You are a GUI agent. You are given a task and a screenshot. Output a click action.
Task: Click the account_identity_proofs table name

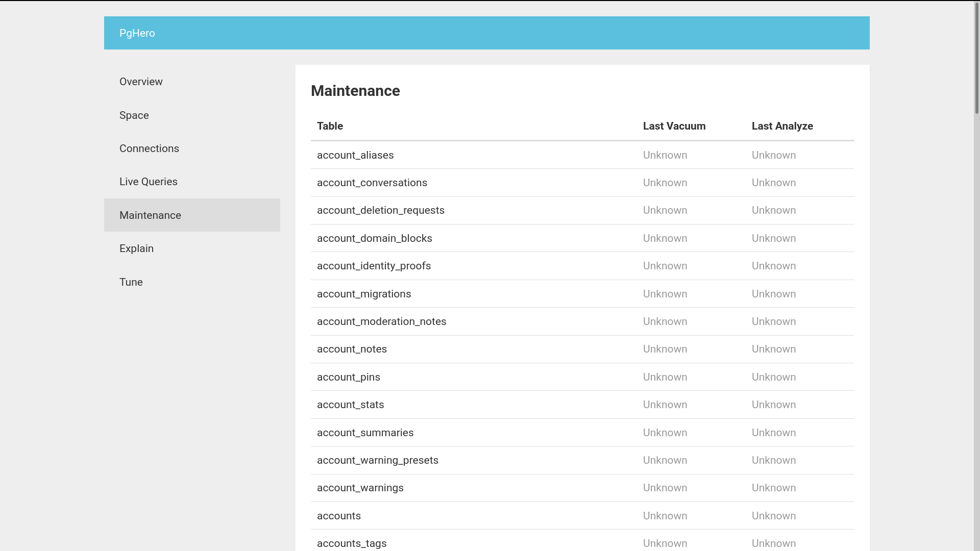[x=374, y=266]
